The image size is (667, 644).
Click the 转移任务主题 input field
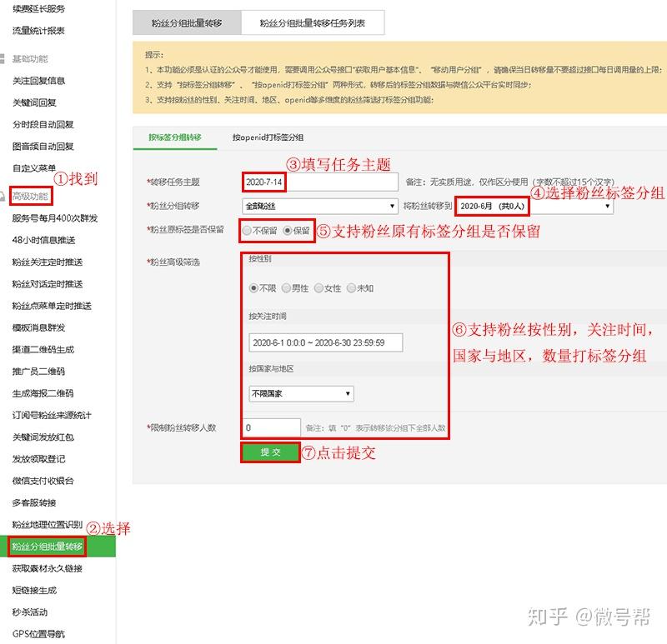320,182
